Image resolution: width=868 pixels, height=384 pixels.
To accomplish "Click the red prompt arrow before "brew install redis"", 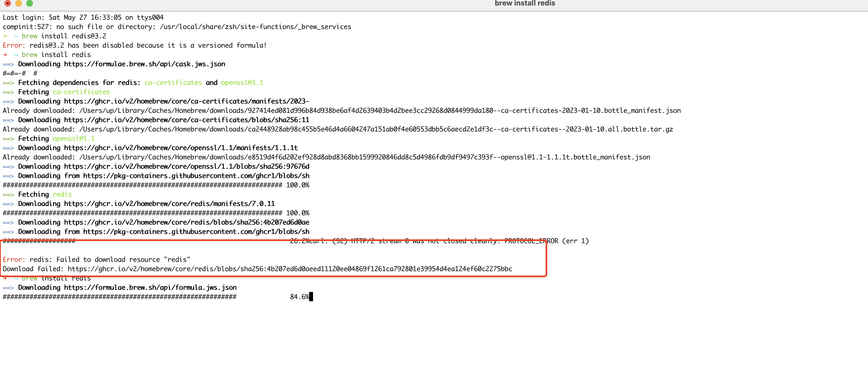I will click(x=5, y=55).
